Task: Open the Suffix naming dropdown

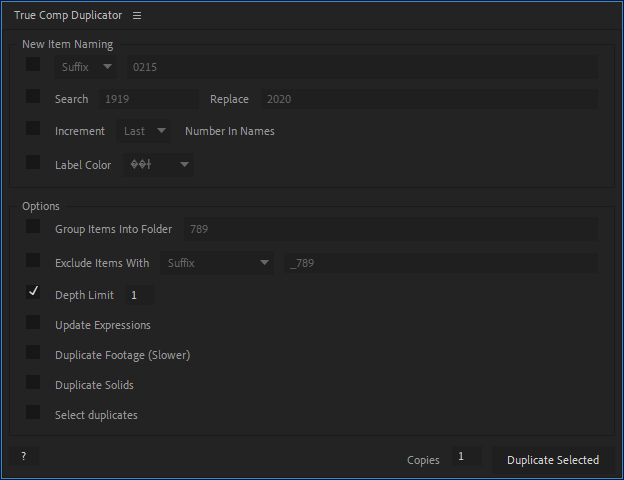Action: click(x=86, y=67)
